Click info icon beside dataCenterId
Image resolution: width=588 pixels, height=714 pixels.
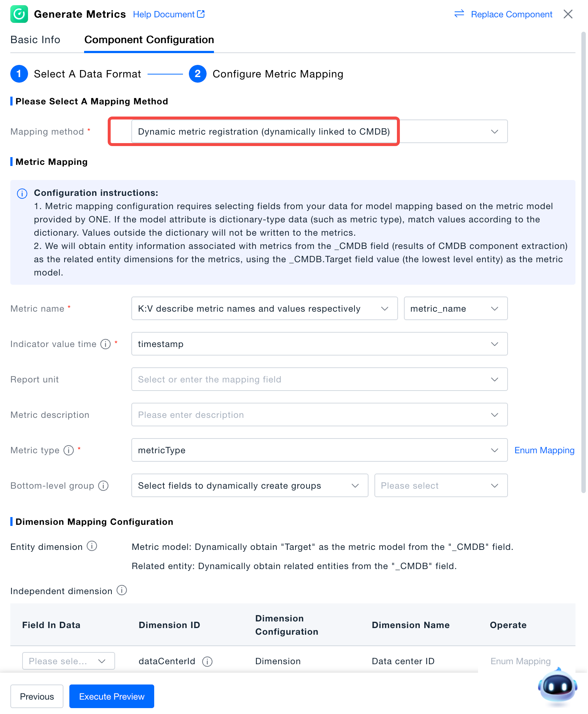click(x=207, y=662)
